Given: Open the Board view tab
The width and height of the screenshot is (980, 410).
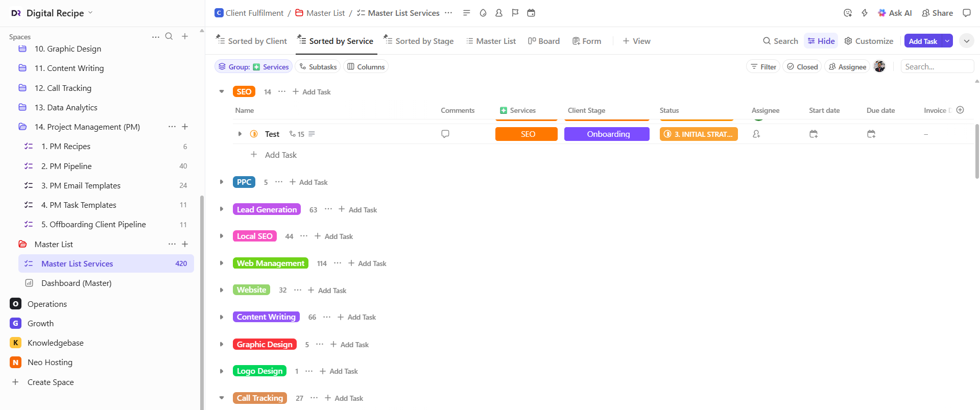Looking at the screenshot, I should (x=544, y=41).
